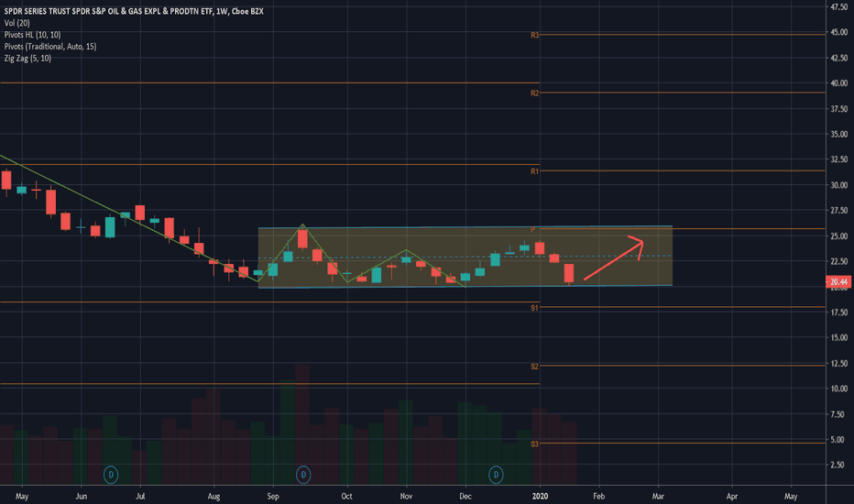Image resolution: width=854 pixels, height=504 pixels.
Task: Click the Apr time axis label
Action: 732,496
